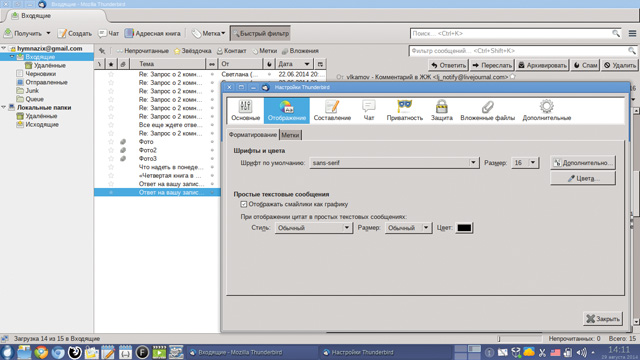Filter by Непрочитанные messages
The height and width of the screenshot is (360, 640).
pos(142,51)
